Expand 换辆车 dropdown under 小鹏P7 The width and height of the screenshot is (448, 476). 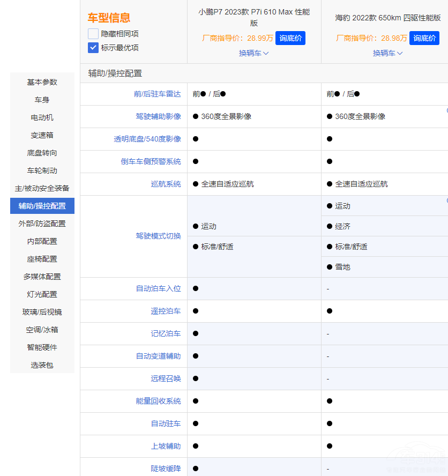[x=253, y=54]
